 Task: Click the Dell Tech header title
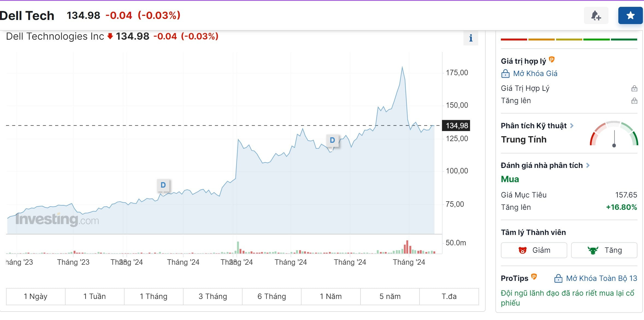pyautogui.click(x=27, y=16)
